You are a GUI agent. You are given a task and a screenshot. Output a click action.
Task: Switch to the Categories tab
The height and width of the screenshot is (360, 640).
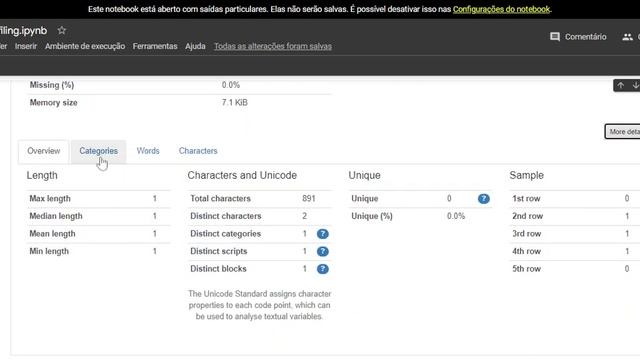[98, 151]
